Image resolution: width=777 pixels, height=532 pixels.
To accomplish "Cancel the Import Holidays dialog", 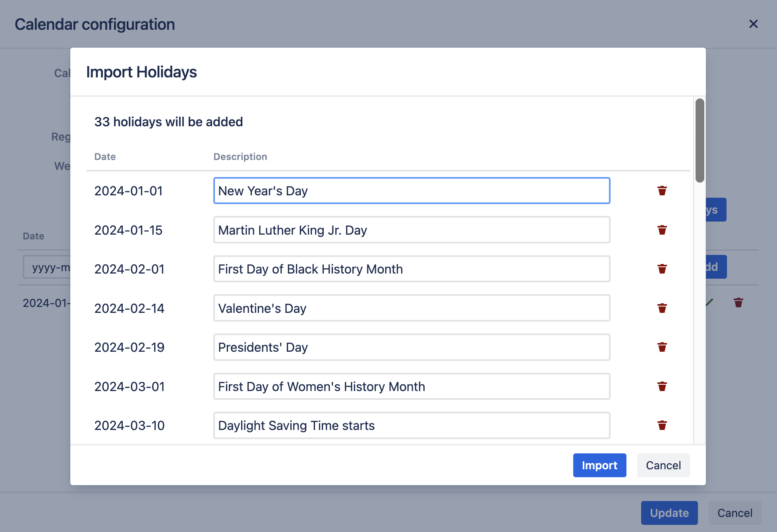I will click(x=663, y=465).
